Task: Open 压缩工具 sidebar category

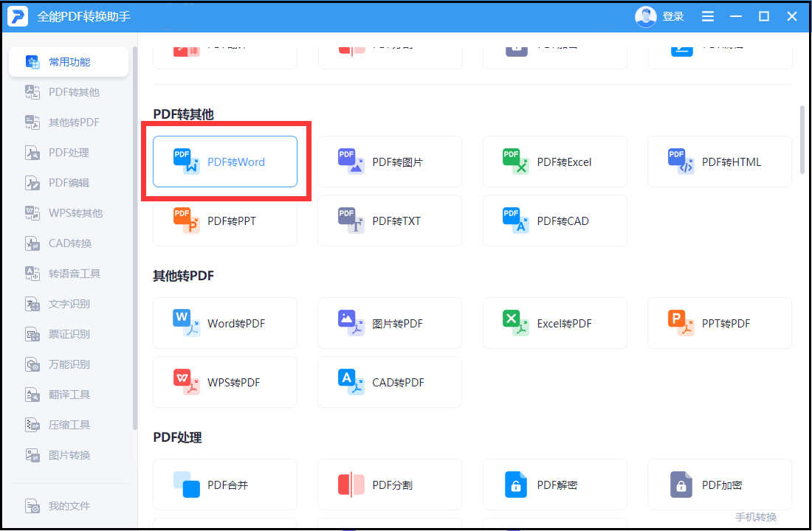Action: click(x=69, y=425)
